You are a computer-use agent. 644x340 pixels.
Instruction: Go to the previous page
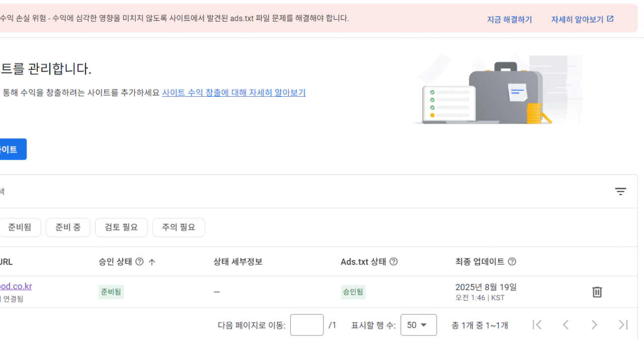coord(566,325)
